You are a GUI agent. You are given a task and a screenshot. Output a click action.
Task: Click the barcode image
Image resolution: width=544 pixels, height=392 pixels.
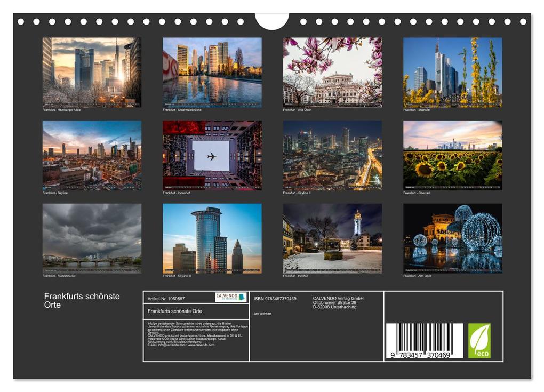pyautogui.click(x=425, y=341)
